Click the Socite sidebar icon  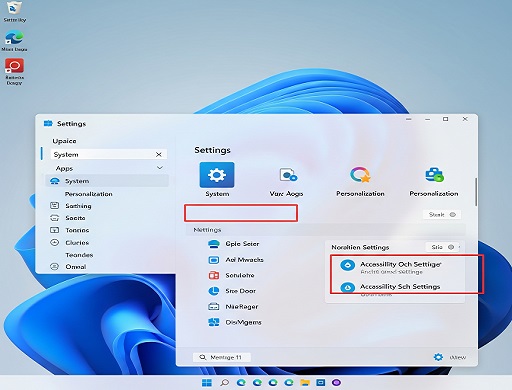tap(54, 218)
